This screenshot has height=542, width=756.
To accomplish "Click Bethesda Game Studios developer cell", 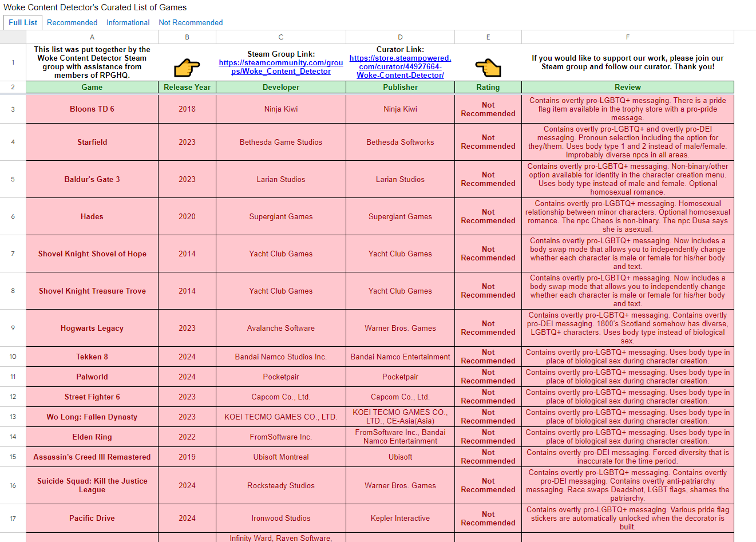I will [x=281, y=142].
